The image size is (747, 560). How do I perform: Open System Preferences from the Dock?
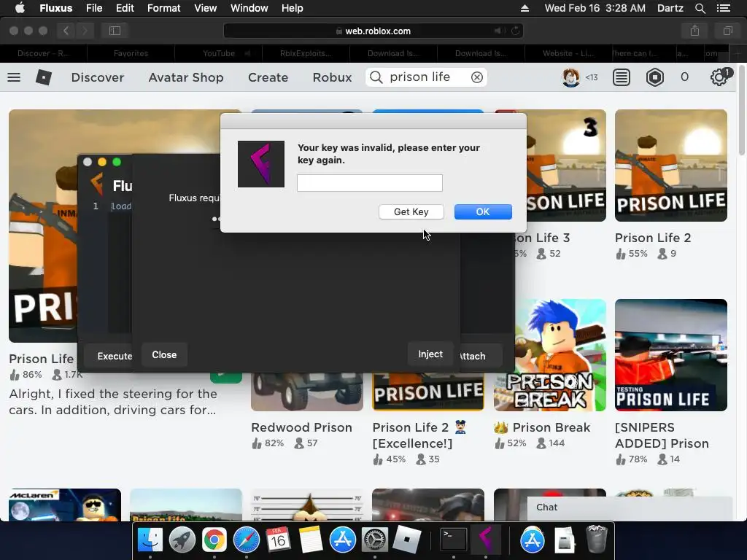[375, 540]
